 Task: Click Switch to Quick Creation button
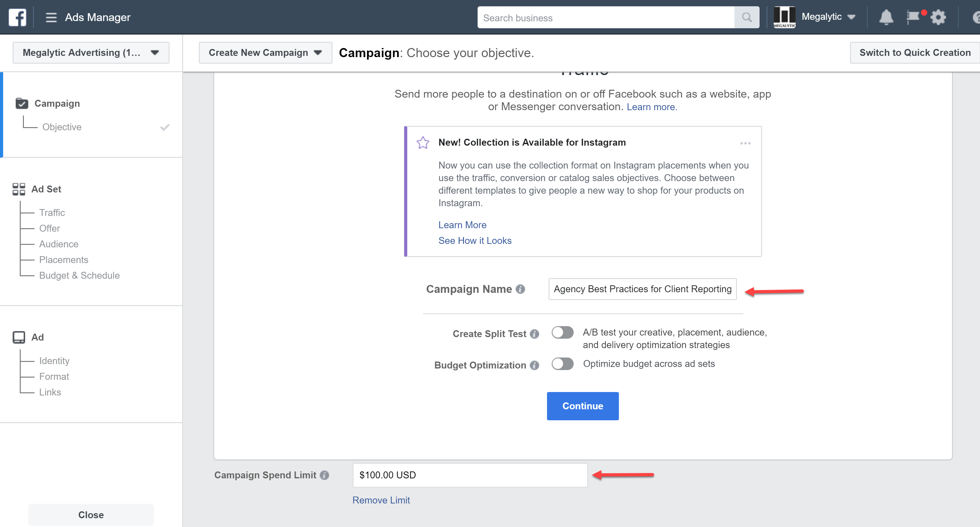click(915, 52)
